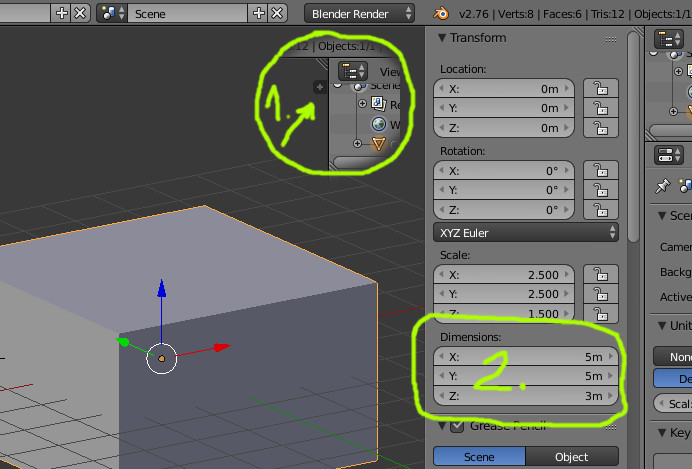Click the Scene name field
Screen dimensions: 692x469
coord(188,13)
